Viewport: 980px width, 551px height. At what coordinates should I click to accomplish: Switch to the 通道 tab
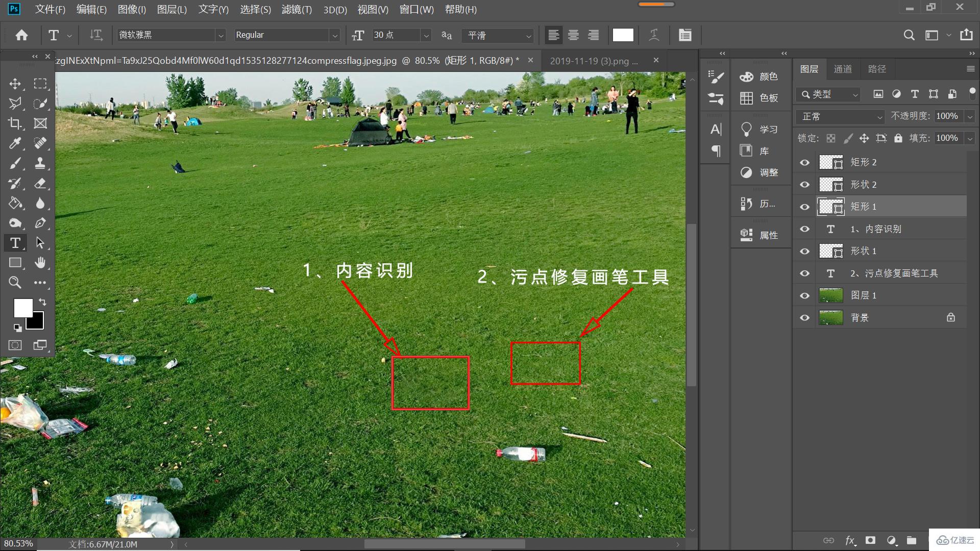pyautogui.click(x=843, y=69)
